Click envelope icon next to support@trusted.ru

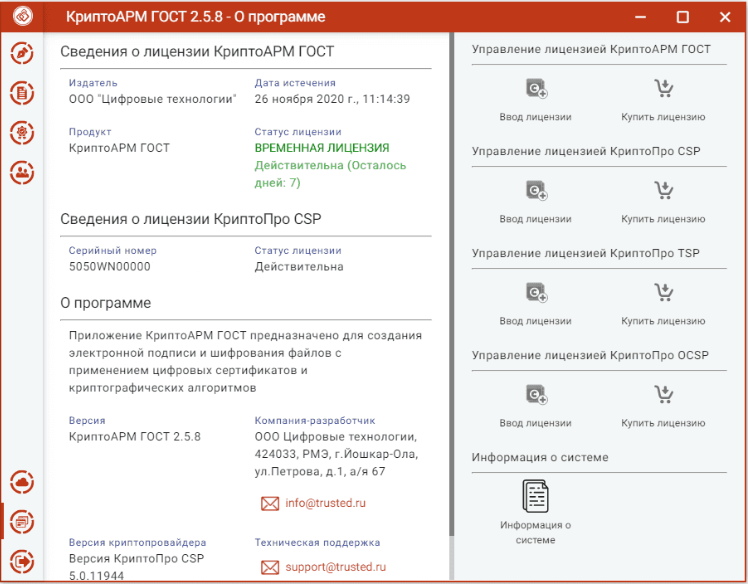270,568
